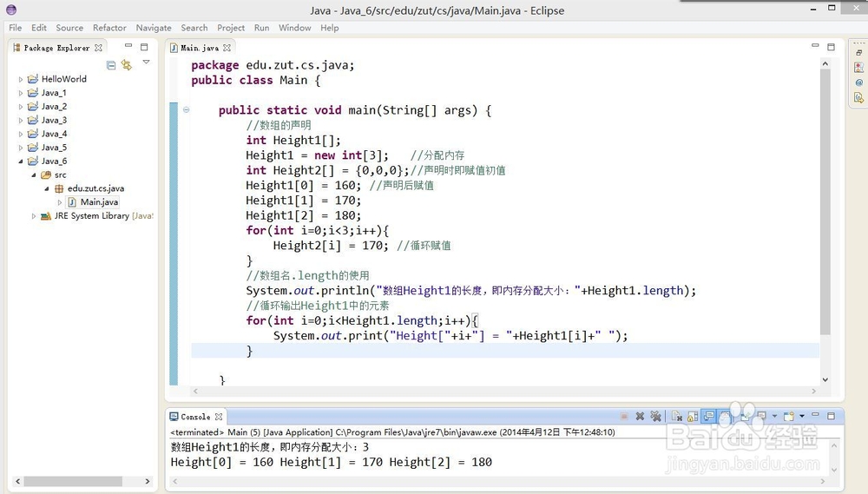Maximize the Console view

point(831,416)
